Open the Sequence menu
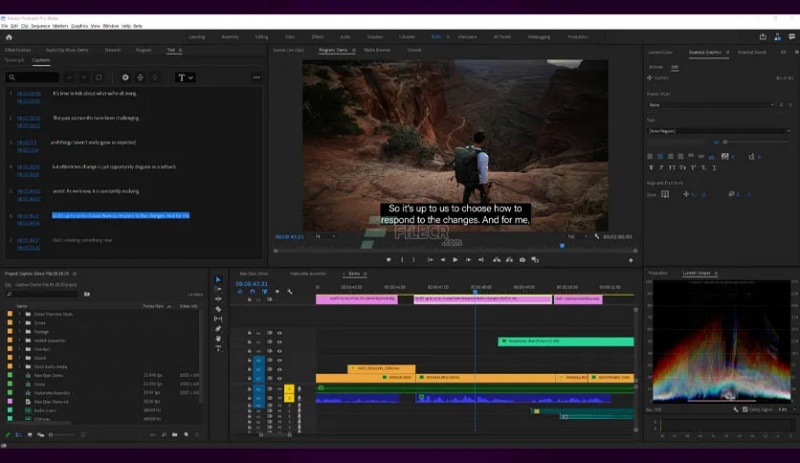Screen dimensions: 800x463 click(x=40, y=26)
